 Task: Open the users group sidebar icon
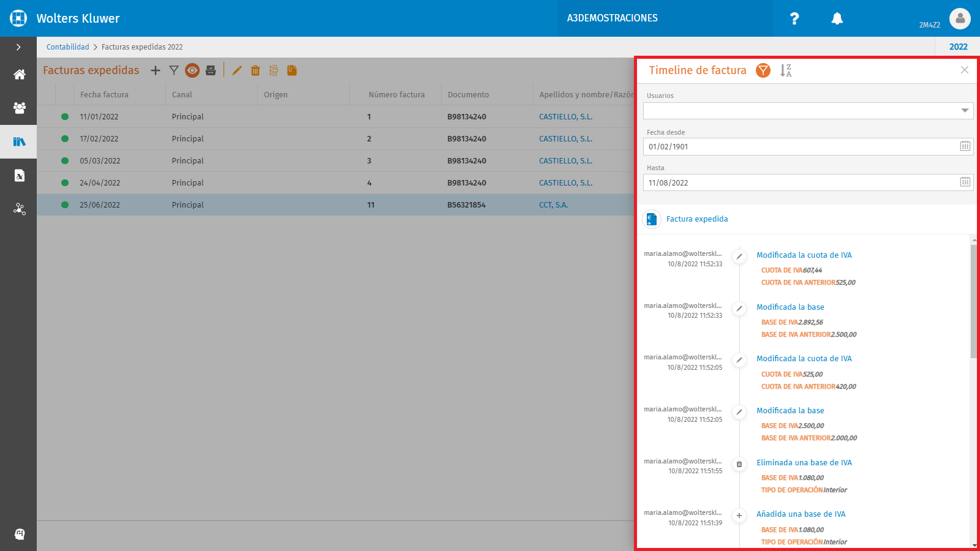pyautogui.click(x=20, y=108)
